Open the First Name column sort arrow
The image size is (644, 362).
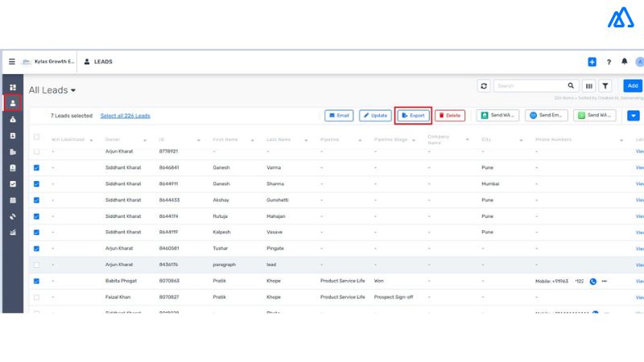[253, 140]
